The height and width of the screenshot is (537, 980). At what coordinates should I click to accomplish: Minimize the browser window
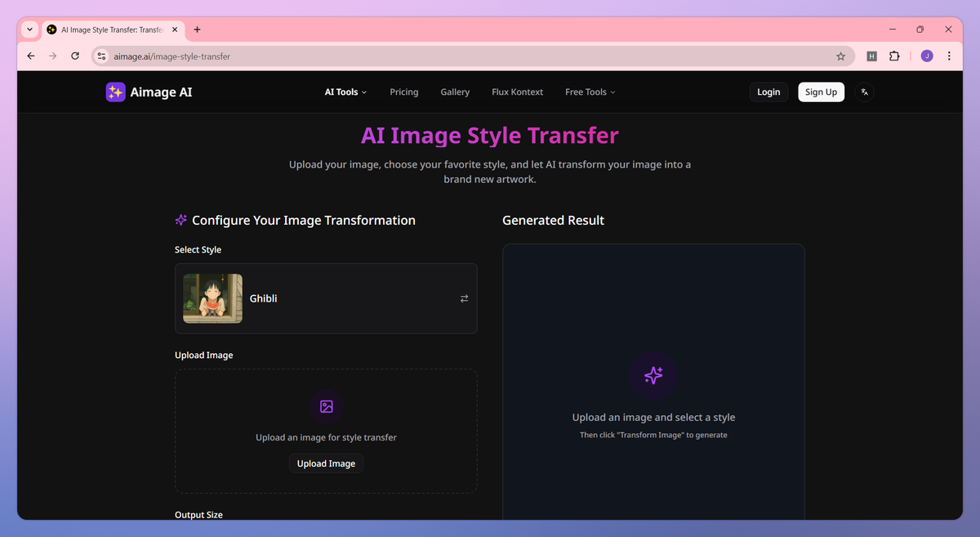tap(891, 29)
